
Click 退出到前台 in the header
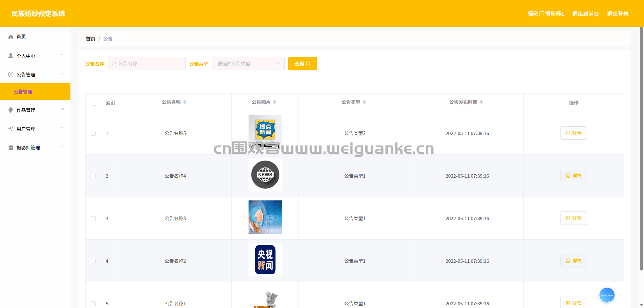585,14
